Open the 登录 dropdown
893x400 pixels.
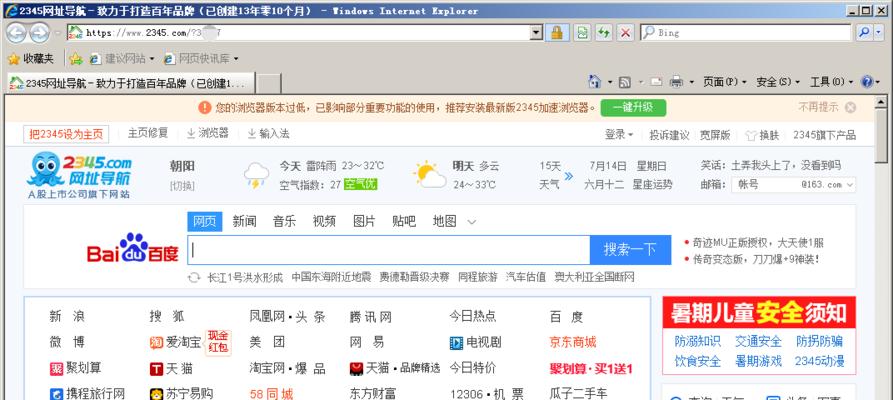pos(619,135)
